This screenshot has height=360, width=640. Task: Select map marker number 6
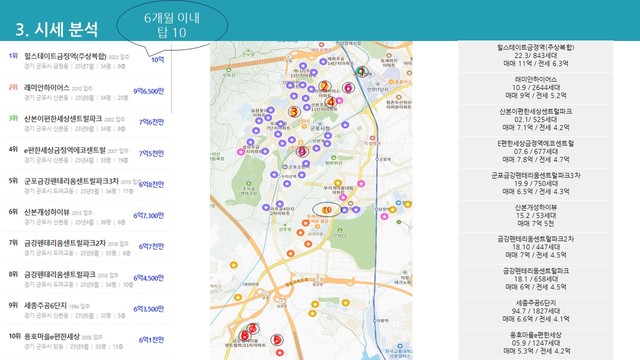click(x=348, y=88)
